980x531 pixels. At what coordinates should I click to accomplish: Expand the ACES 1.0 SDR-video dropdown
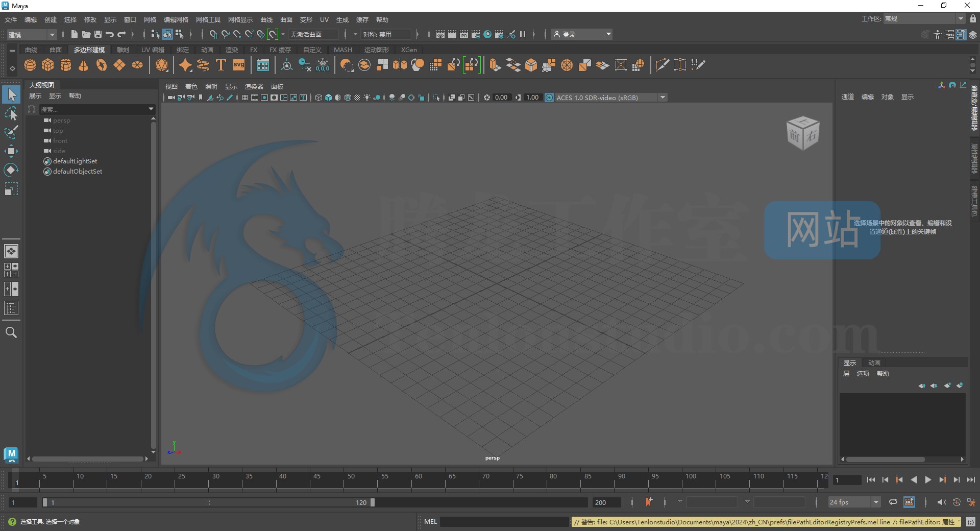pyautogui.click(x=663, y=98)
